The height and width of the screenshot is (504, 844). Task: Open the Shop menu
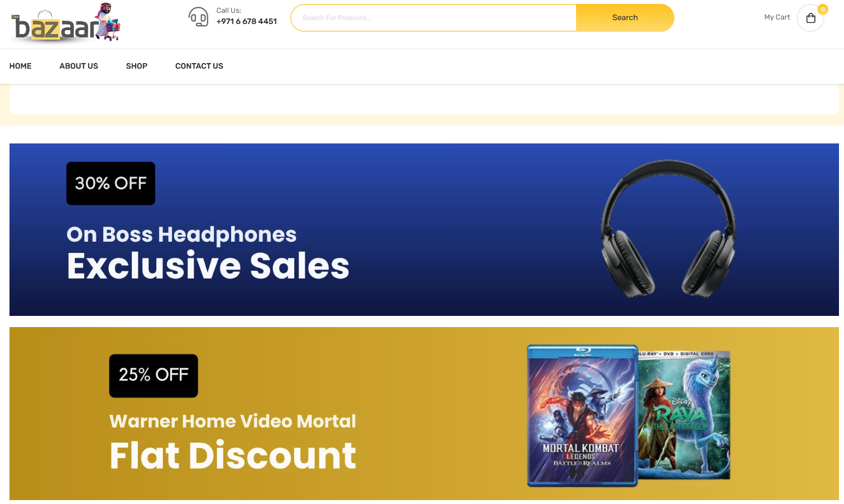point(137,66)
